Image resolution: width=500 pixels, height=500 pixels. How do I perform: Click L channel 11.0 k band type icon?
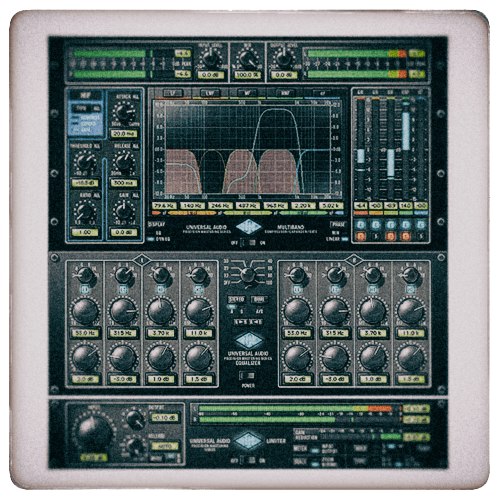tap(198, 289)
